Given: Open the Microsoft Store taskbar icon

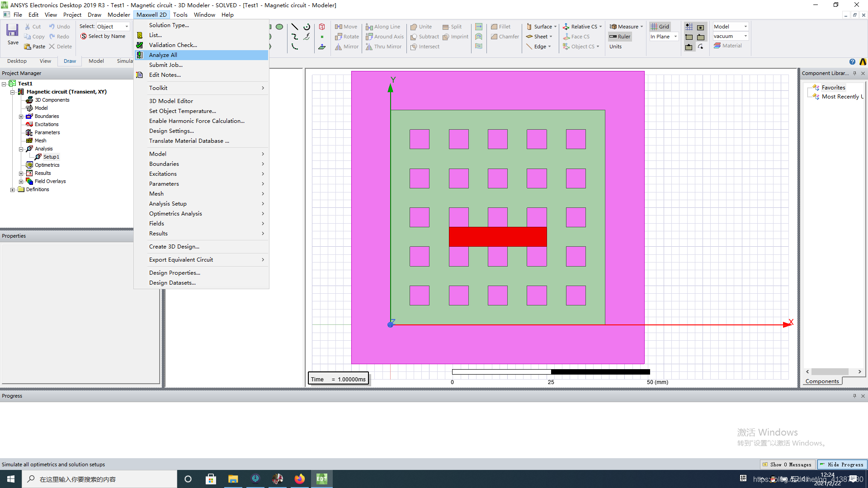Looking at the screenshot, I should pyautogui.click(x=211, y=479).
